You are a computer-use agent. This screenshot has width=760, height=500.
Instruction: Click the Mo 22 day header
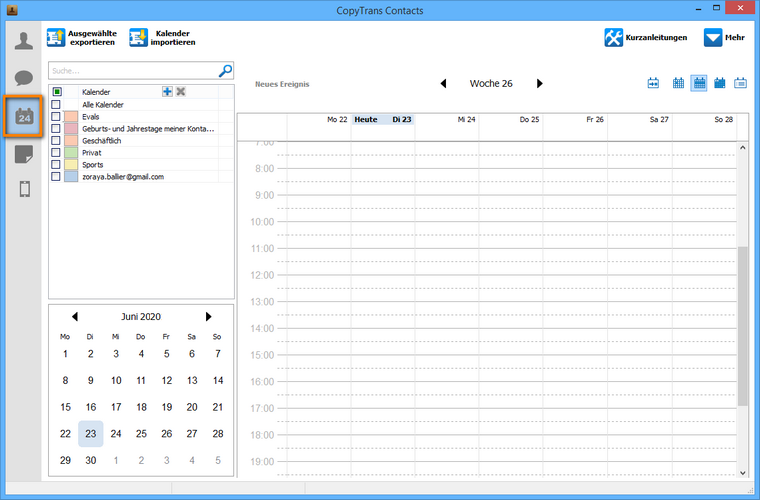(337, 120)
